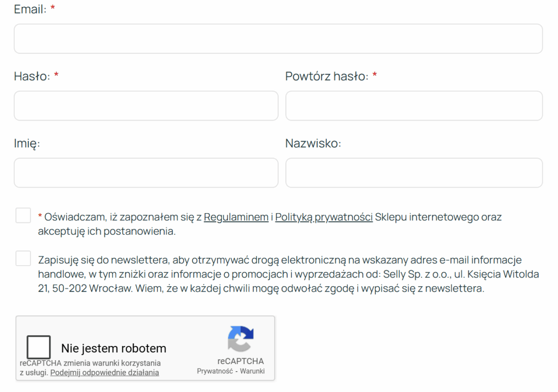Open the Regulaminem link

click(236, 217)
